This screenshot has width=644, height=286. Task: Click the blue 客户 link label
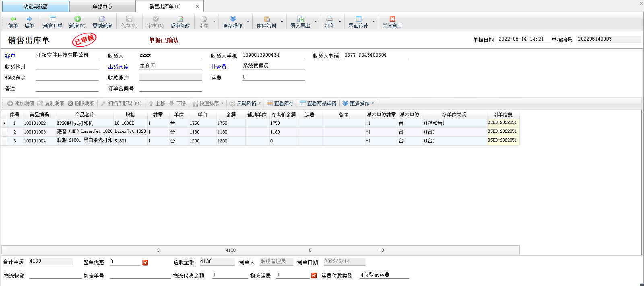(10, 56)
